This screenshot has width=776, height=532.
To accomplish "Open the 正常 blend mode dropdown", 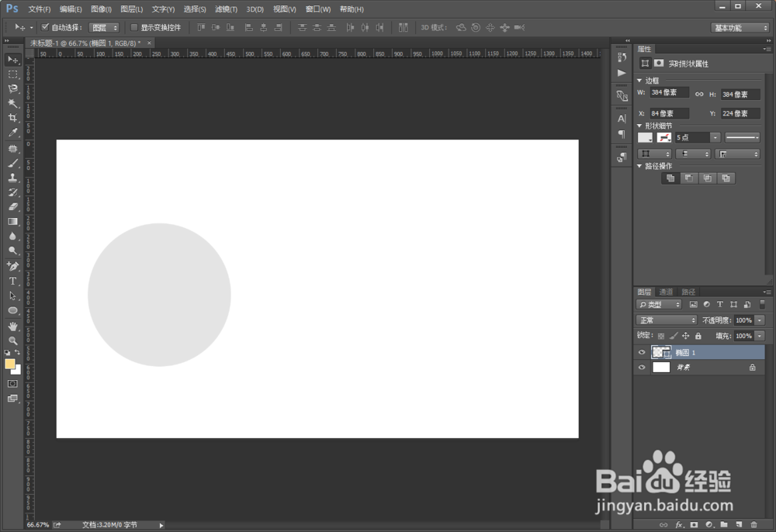I will tap(666, 320).
